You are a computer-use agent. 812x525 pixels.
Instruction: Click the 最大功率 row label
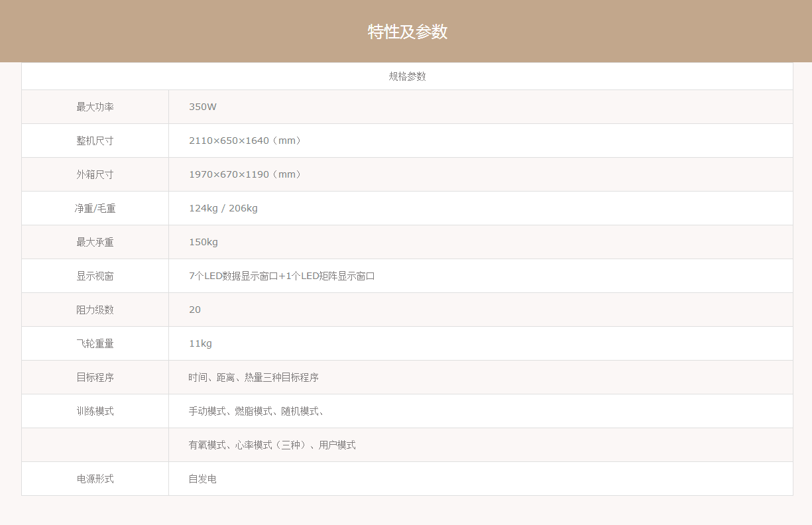tap(95, 107)
